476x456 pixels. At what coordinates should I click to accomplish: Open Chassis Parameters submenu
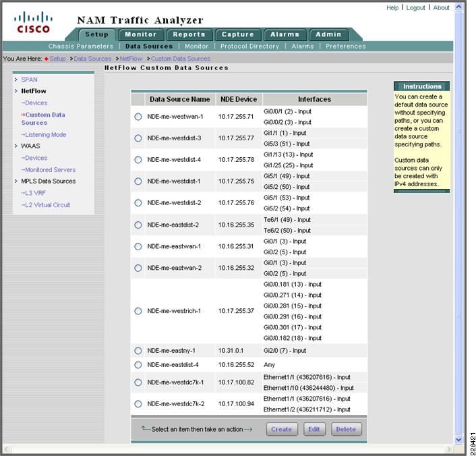click(81, 47)
